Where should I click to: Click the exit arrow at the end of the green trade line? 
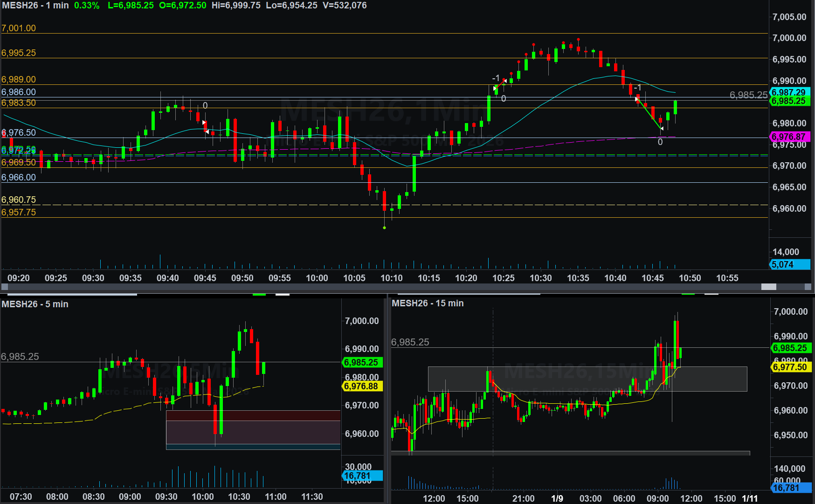point(661,128)
